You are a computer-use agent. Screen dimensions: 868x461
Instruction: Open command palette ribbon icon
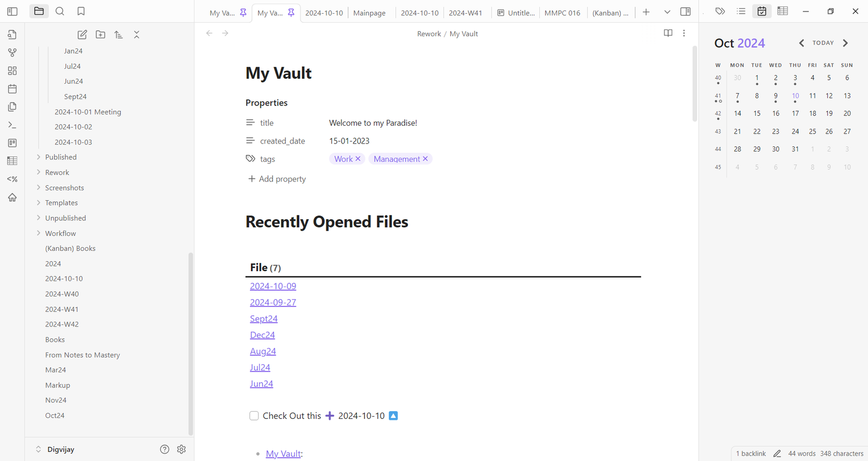pos(12,125)
